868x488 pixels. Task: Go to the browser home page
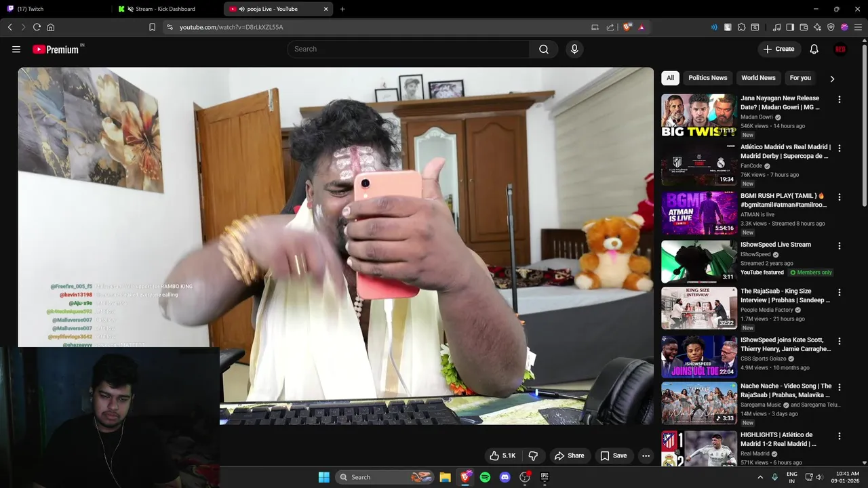tap(51, 27)
